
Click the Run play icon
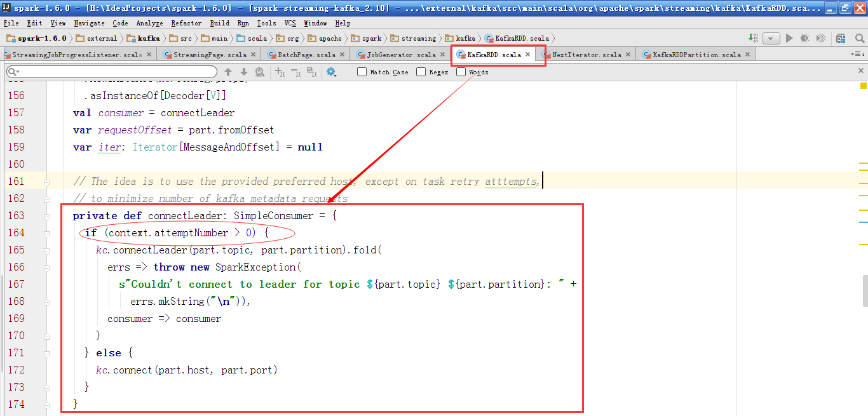(789, 38)
